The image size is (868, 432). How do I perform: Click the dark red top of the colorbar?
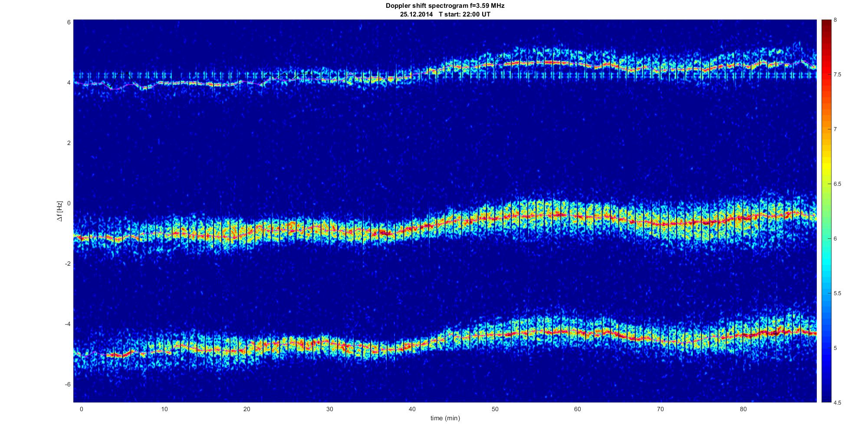pyautogui.click(x=826, y=24)
